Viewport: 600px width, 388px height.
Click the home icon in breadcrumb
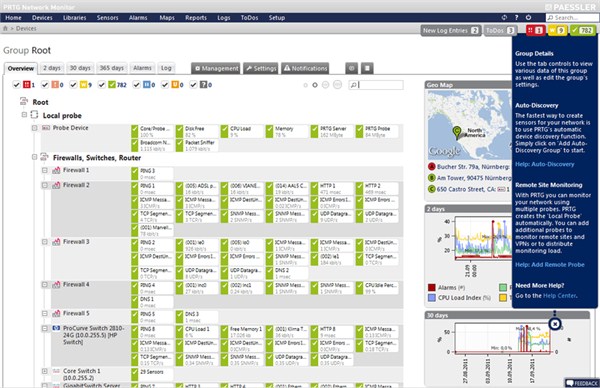pos(5,28)
